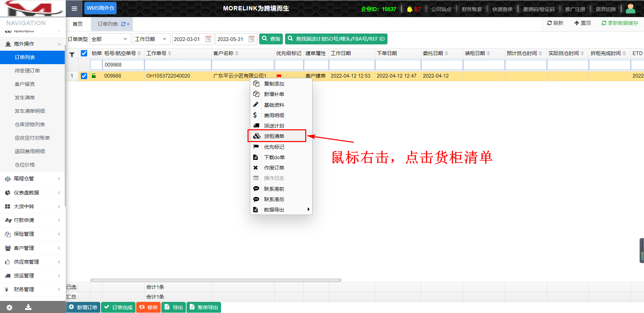Click the 新增订单 button at bottom
This screenshot has height=313, width=644.
coord(83,307)
